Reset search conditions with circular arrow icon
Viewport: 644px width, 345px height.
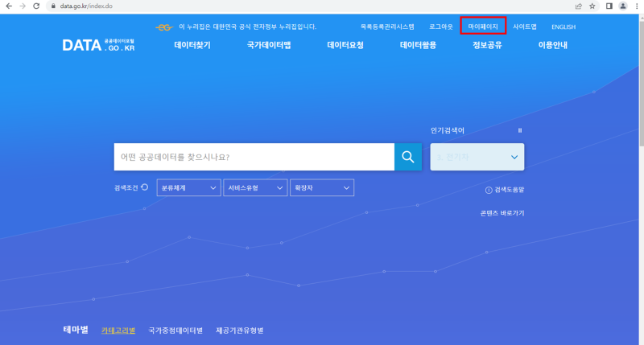tap(145, 187)
